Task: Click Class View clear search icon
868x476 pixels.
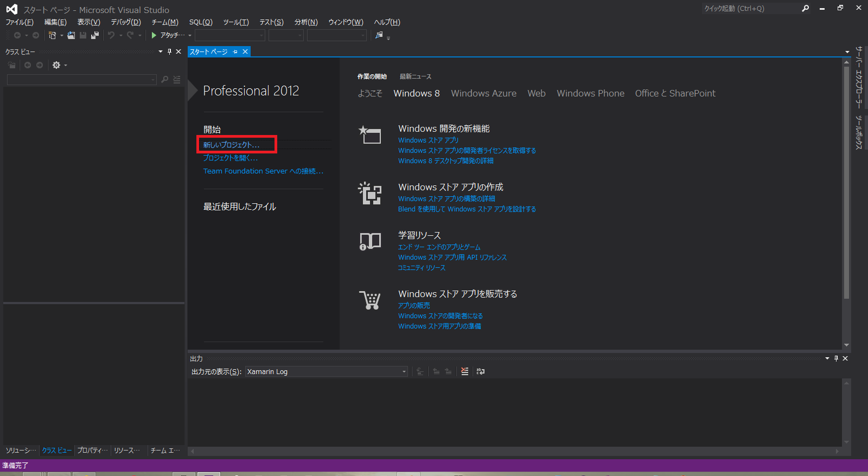Action: [177, 80]
